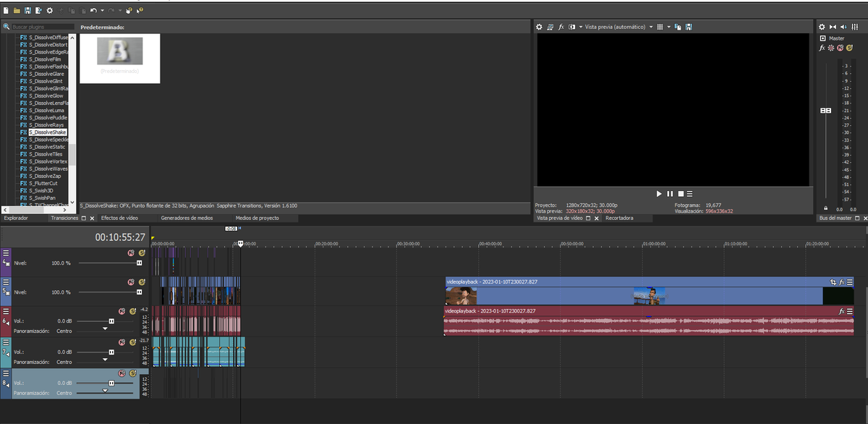Viewport: 868px width, 424px height.
Task: Open Master automation settings gear icon
Action: point(830,48)
